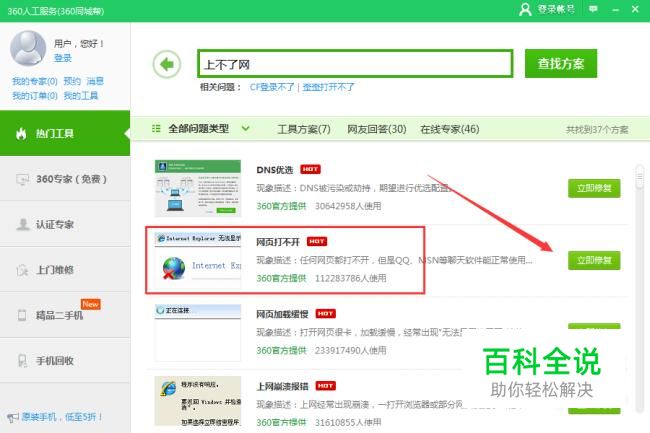Click the megaphone icon at sidebar bottom

tap(12, 417)
